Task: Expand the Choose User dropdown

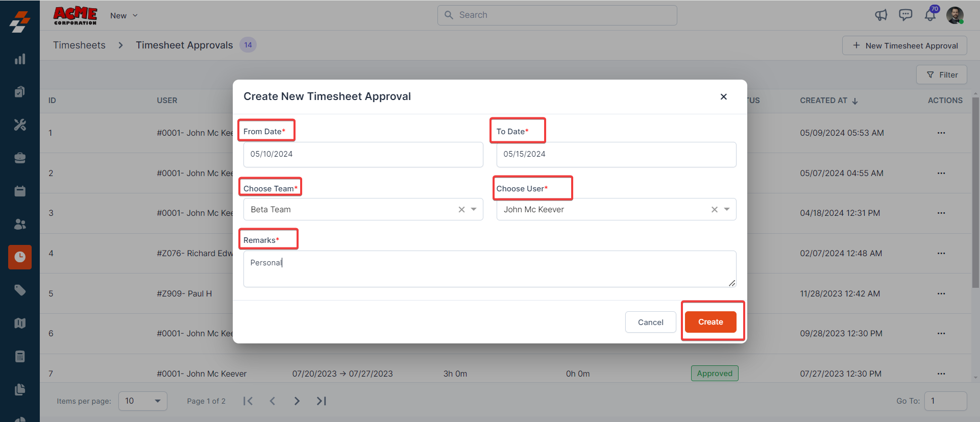Action: coord(727,210)
